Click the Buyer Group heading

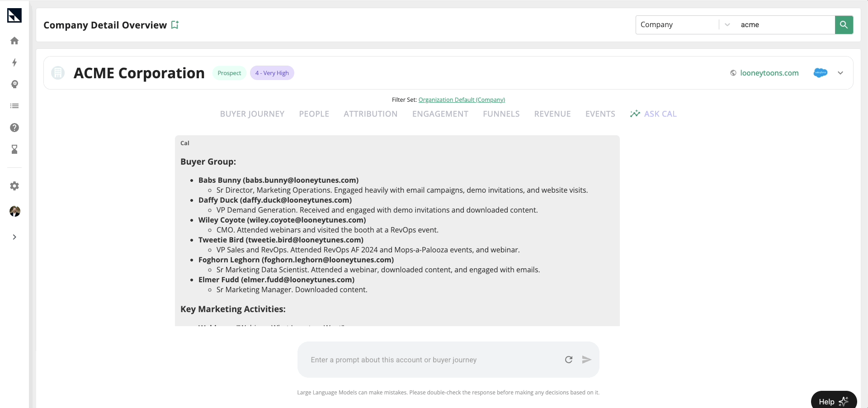[x=208, y=161]
